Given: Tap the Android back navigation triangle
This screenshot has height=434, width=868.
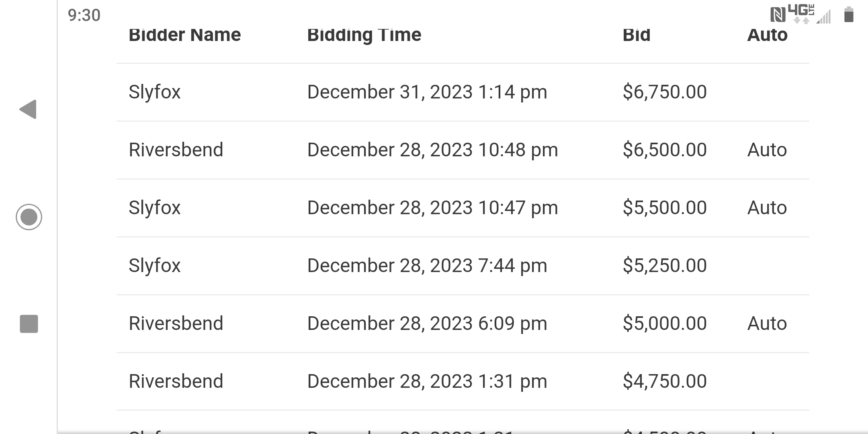Looking at the screenshot, I should click(x=28, y=109).
